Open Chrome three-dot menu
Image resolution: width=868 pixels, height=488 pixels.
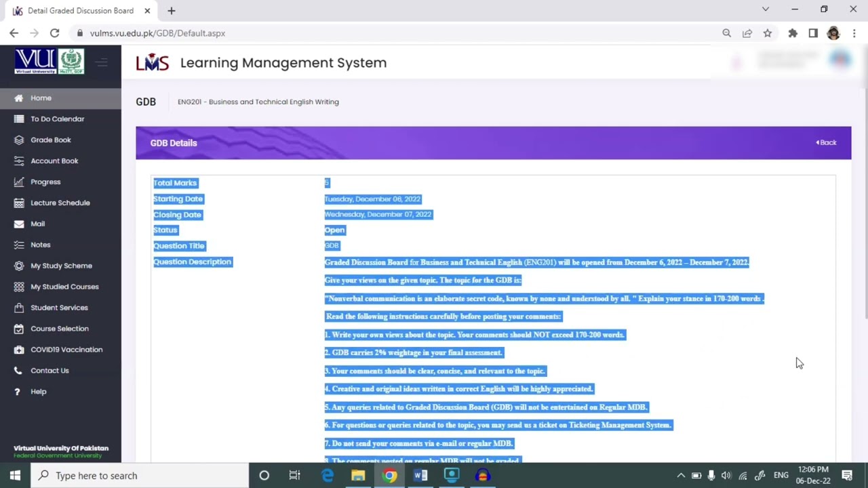854,33
